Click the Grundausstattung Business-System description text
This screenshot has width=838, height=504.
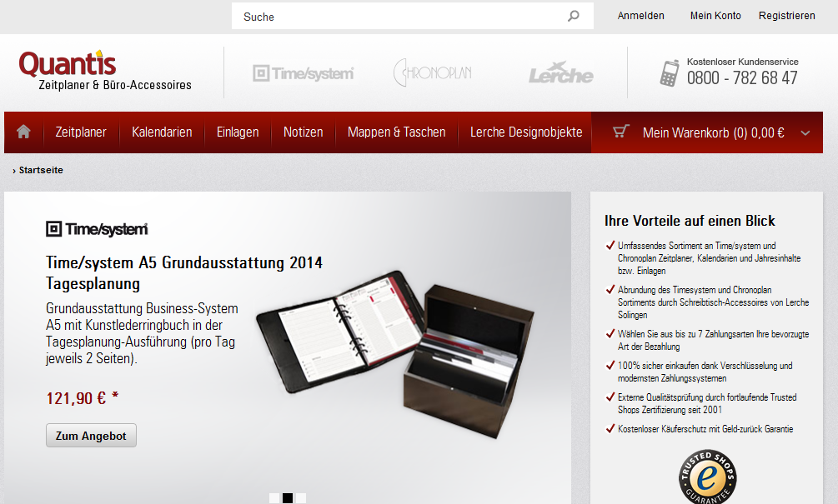142,333
